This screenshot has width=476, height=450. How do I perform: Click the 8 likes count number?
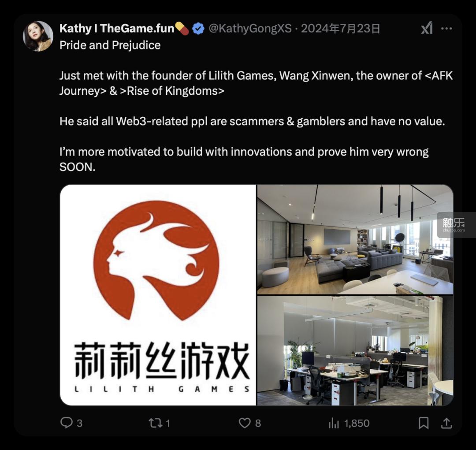coord(258,423)
